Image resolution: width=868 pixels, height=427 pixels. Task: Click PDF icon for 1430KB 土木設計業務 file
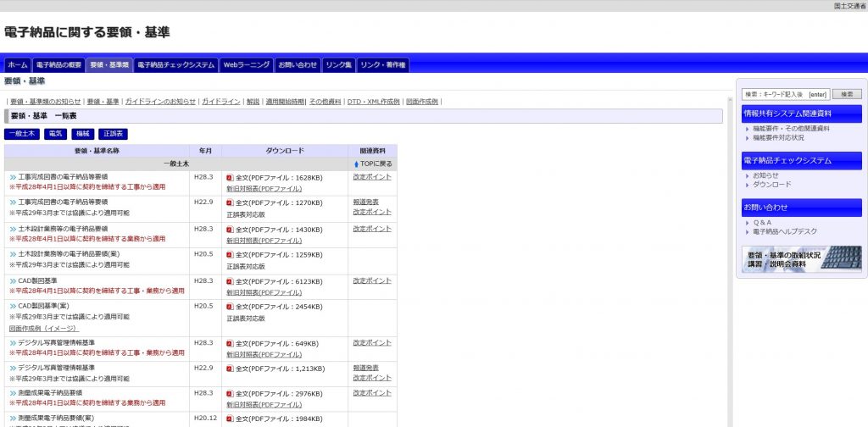tap(230, 230)
